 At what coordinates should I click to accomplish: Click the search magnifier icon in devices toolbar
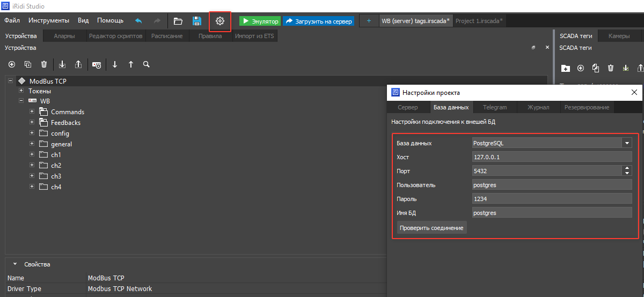(147, 64)
